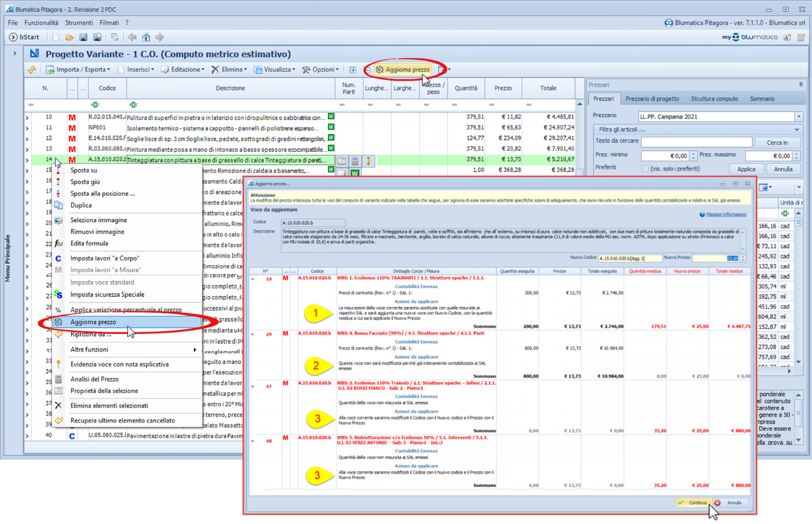This screenshot has width=812, height=524.
Task: Switch to the Struttura computo tab
Action: tap(714, 99)
